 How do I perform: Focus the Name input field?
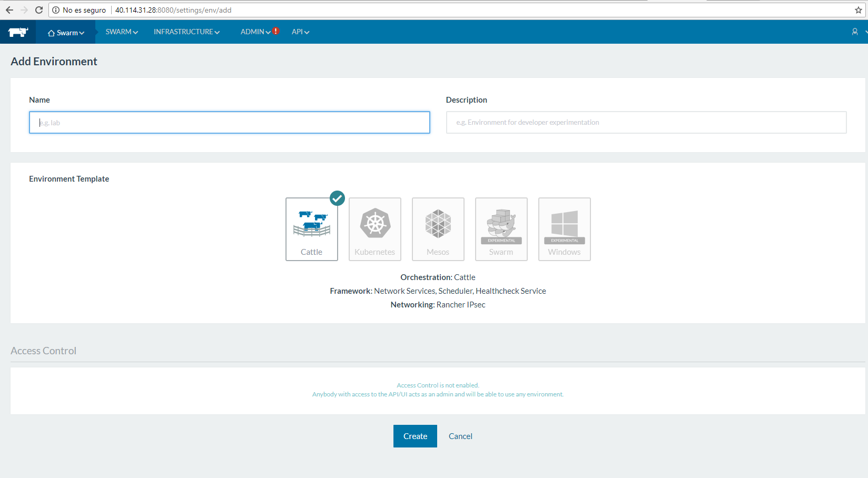tap(230, 122)
